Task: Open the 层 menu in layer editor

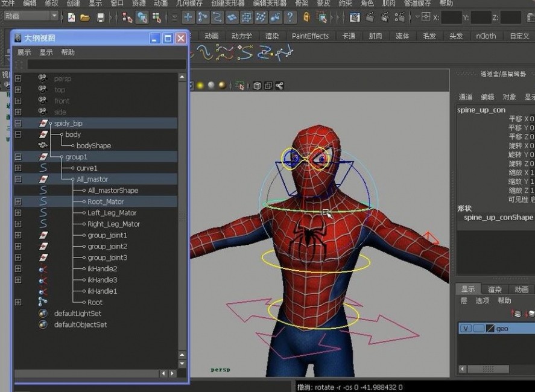Action: 464,300
